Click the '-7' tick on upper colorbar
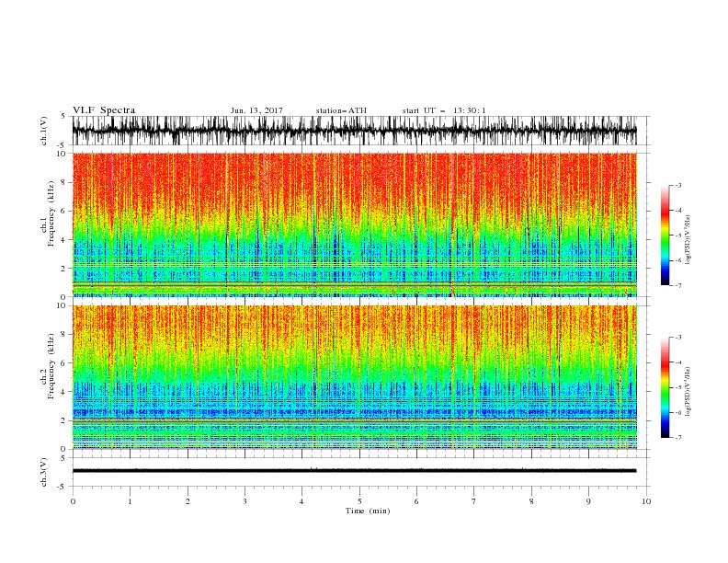This screenshot has height=563, width=728. (678, 285)
